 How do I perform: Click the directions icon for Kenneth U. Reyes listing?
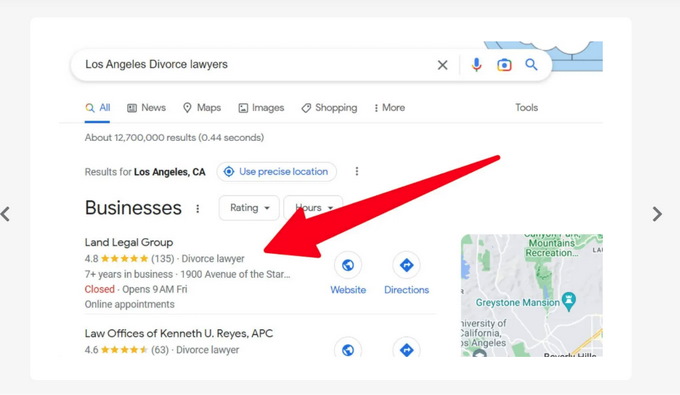point(406,349)
